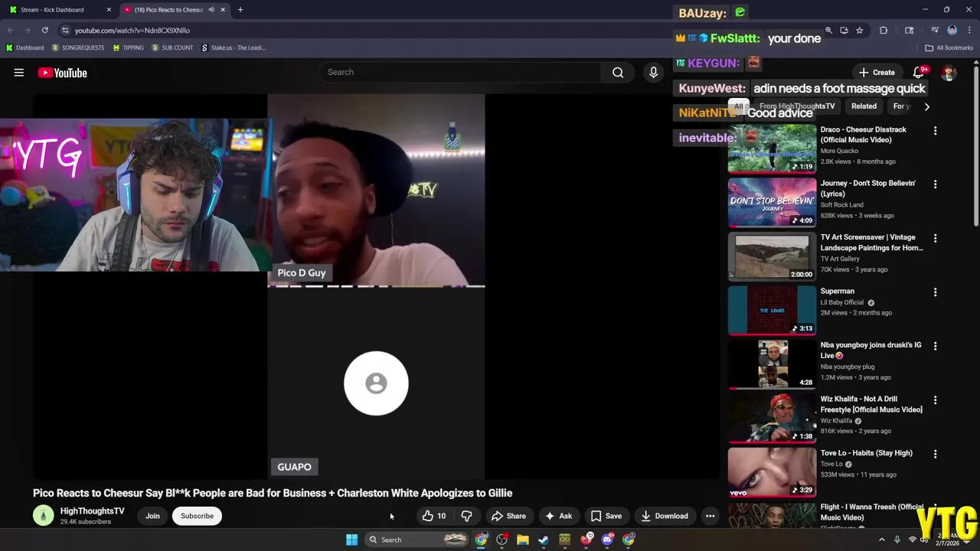This screenshot has height=551, width=980.
Task: View site information icon in address bar
Action: pos(65,30)
